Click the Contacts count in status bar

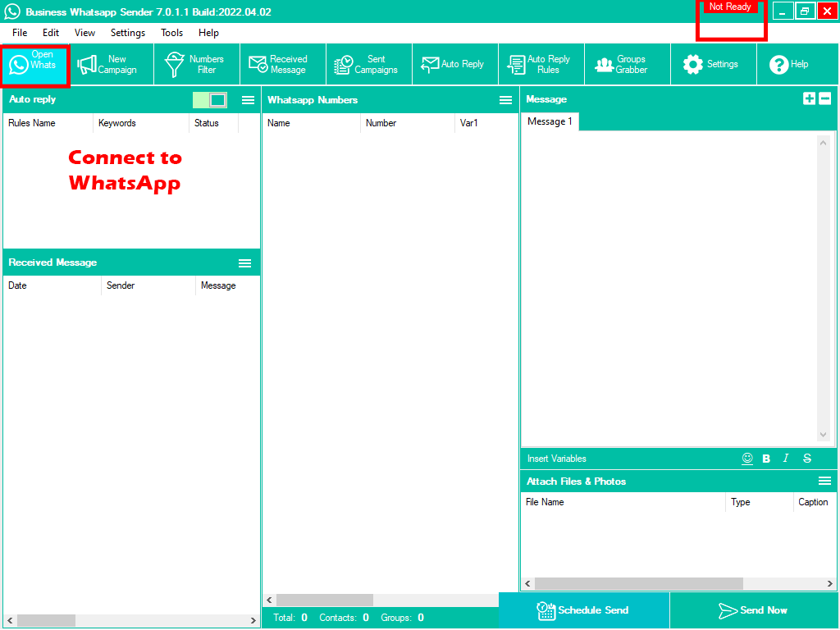344,618
